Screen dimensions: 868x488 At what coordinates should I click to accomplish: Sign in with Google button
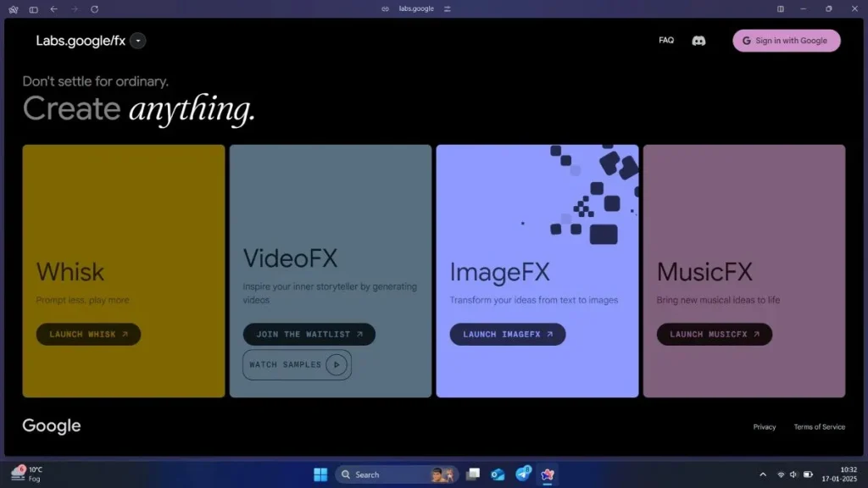786,41
